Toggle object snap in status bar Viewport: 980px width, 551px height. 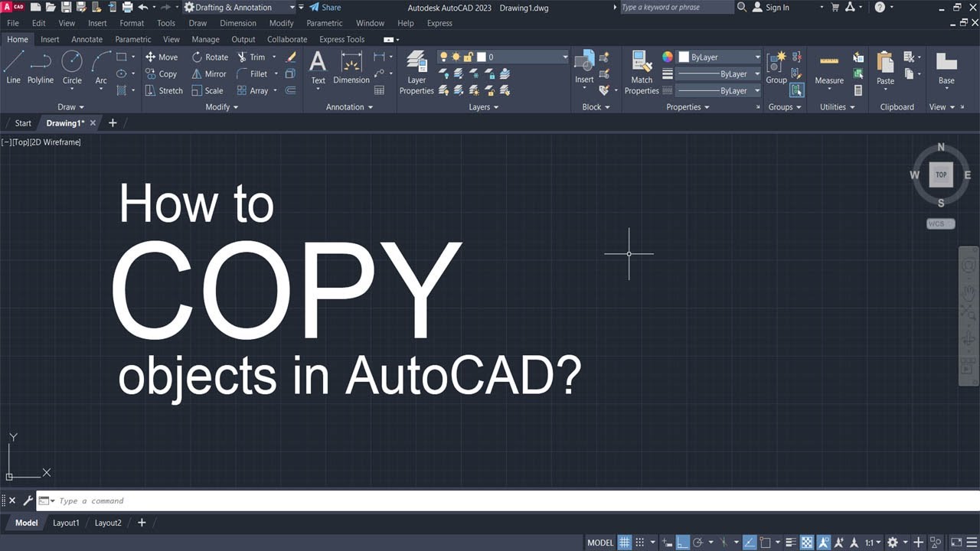click(765, 543)
